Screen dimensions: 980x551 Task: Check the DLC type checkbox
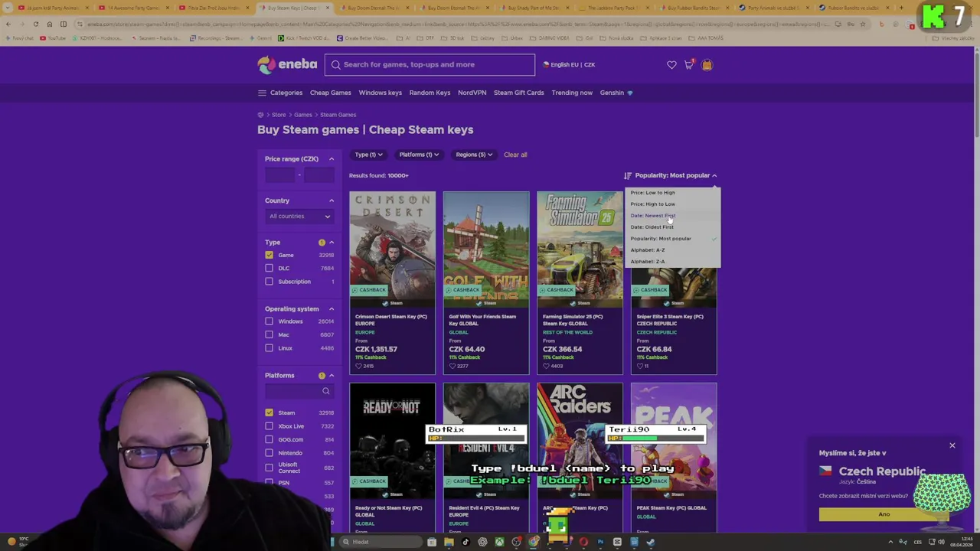click(x=269, y=268)
